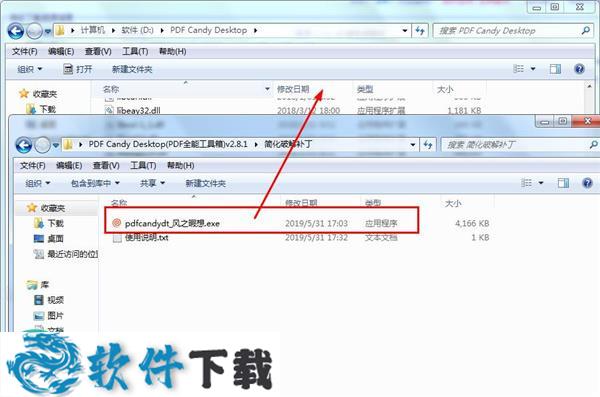Screen dimensions: 600x397
Task: Open 工具(T) menu in PDF Candy Desktop window
Action: pyautogui.click(x=135, y=51)
